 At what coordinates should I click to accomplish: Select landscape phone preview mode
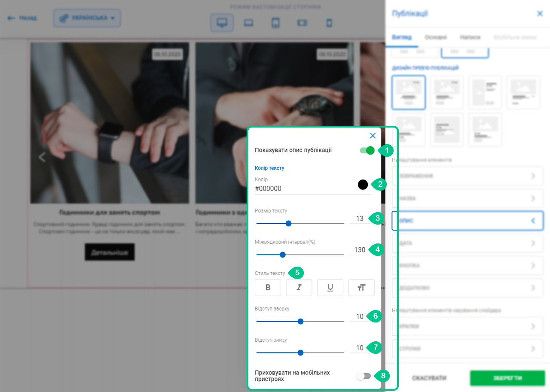coord(302,23)
